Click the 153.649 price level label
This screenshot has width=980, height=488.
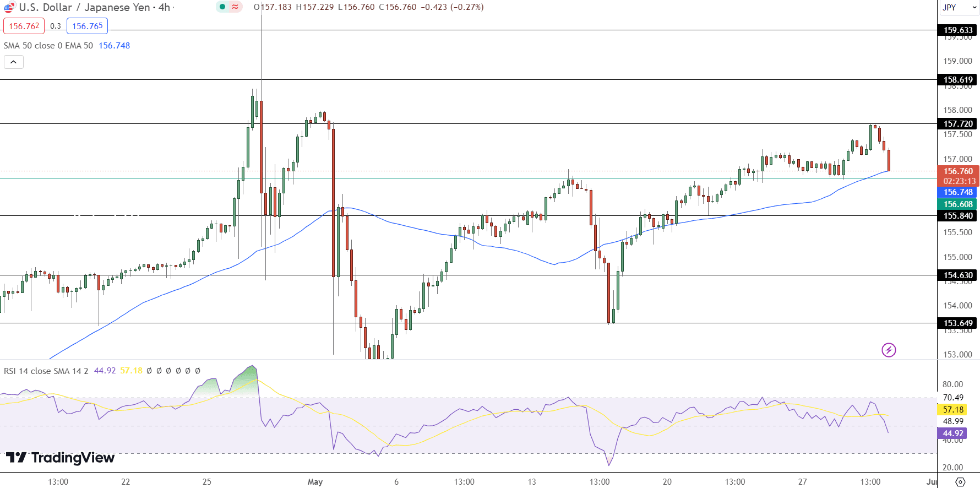coord(958,323)
